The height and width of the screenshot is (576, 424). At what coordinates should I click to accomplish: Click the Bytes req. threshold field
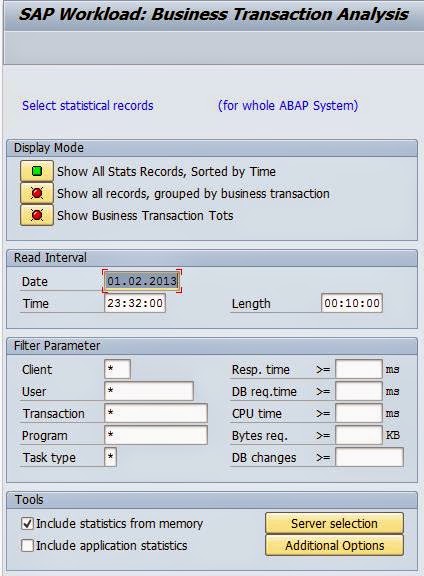click(359, 435)
